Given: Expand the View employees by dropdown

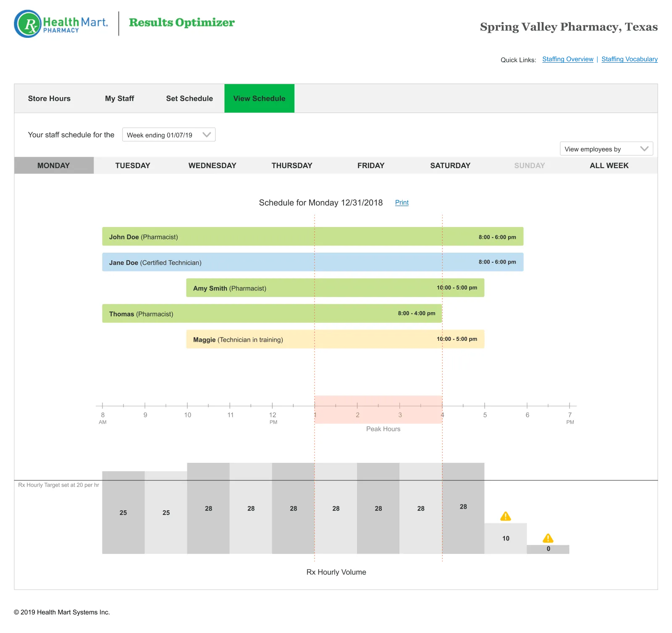Looking at the screenshot, I should [x=606, y=149].
